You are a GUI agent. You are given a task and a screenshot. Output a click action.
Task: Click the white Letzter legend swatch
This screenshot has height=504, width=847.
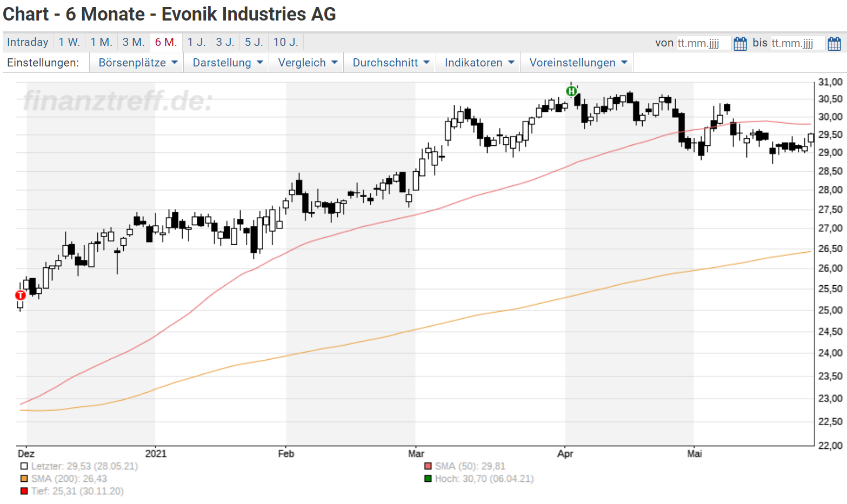click(24, 466)
